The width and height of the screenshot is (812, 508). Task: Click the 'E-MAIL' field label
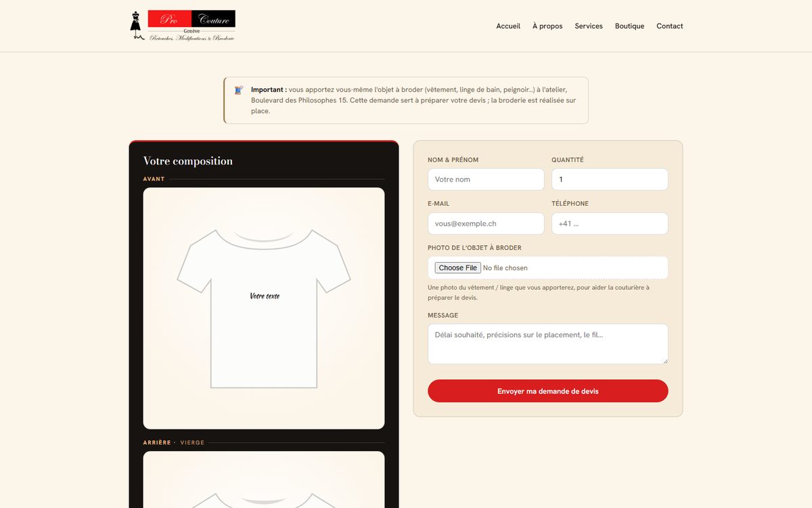click(438, 204)
